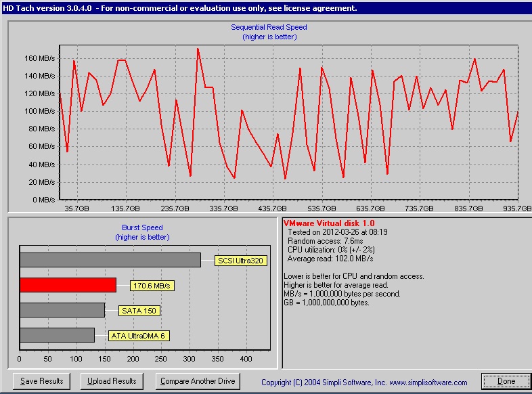Click the Average read: 102.0 MB/s value
The width and height of the screenshot is (532, 394).
pos(330,259)
